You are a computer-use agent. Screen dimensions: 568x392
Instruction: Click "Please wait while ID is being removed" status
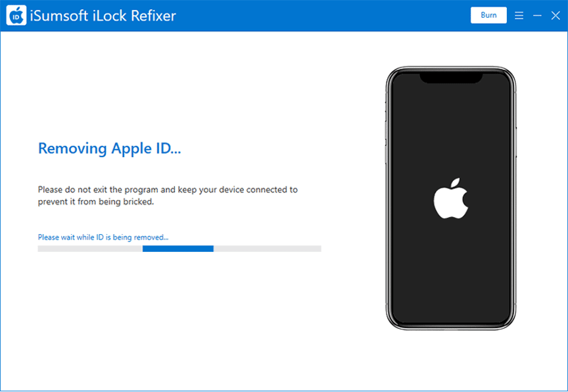click(103, 237)
